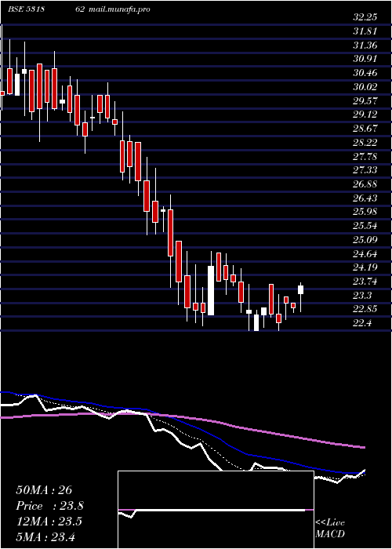The image size is (392, 549).
Task: Click the 31.81 price axis label
Action: (x=365, y=31)
